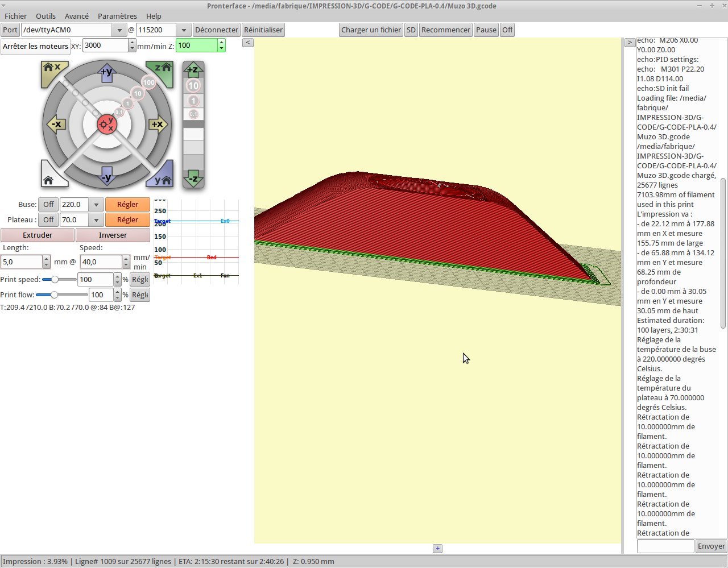Viewport: 728px width, 568px height.
Task: Click the command input field next to Envoyer
Action: tap(665, 546)
